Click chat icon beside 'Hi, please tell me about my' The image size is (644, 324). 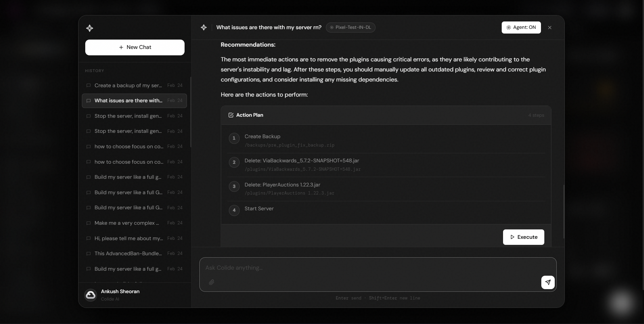click(89, 238)
